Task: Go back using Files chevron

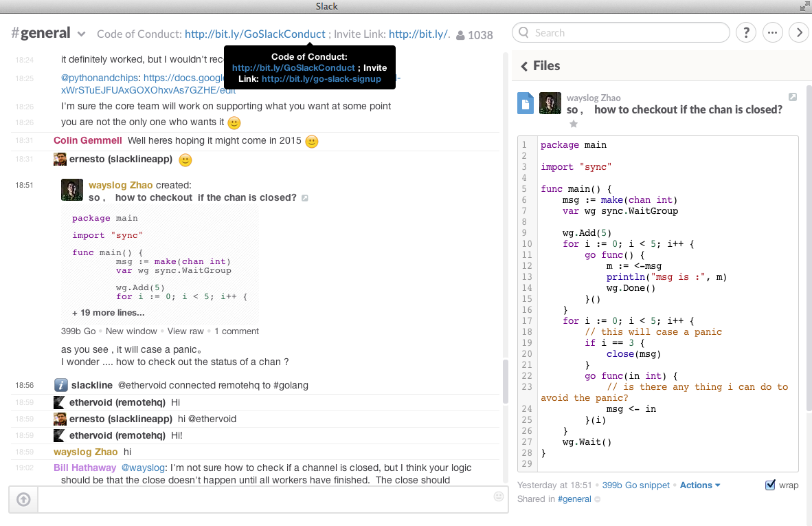Action: click(524, 66)
